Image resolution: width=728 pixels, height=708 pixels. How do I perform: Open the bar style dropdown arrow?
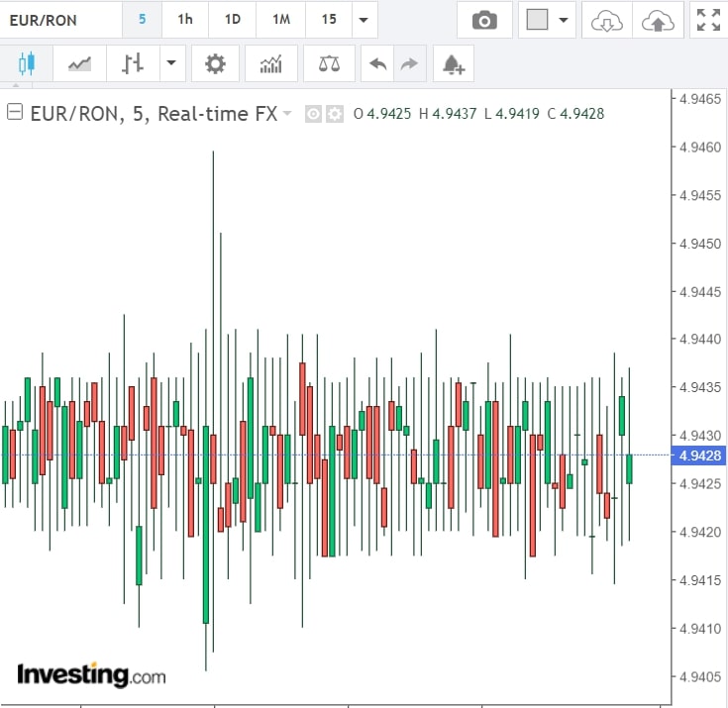[x=170, y=64]
